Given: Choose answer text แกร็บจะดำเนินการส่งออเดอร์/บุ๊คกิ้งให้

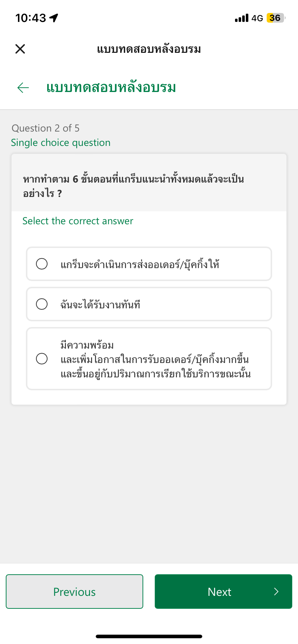Looking at the screenshot, I should pyautogui.click(x=140, y=264).
